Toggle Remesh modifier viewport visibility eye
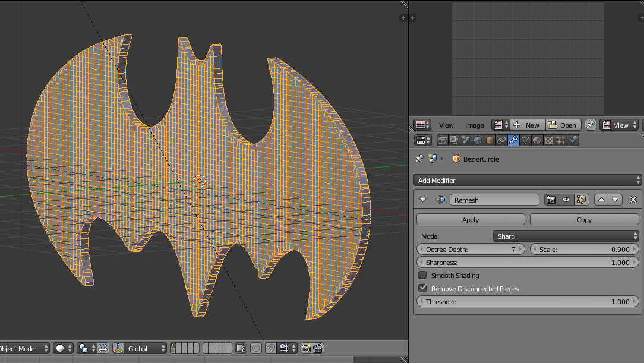The width and height of the screenshot is (644, 363). 566,200
